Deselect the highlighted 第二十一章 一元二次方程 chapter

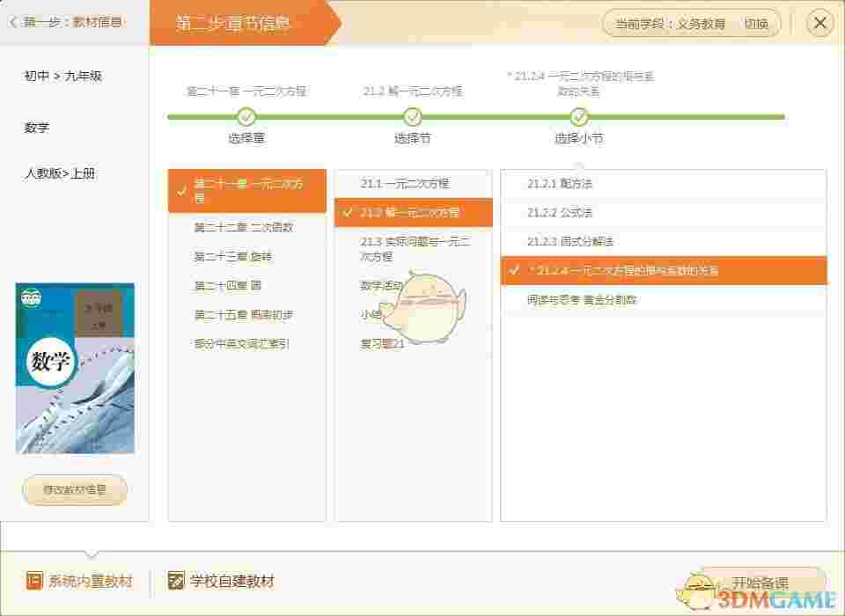(x=246, y=191)
